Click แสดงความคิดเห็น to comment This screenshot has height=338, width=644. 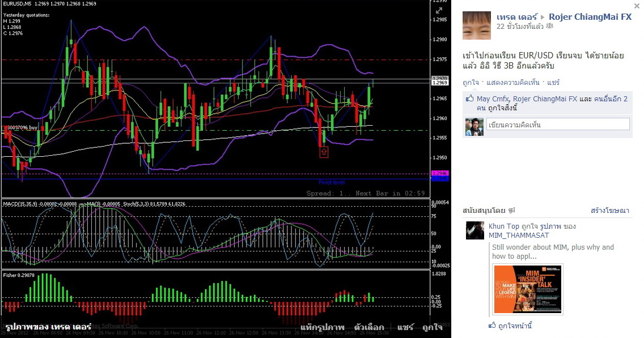coord(513,83)
